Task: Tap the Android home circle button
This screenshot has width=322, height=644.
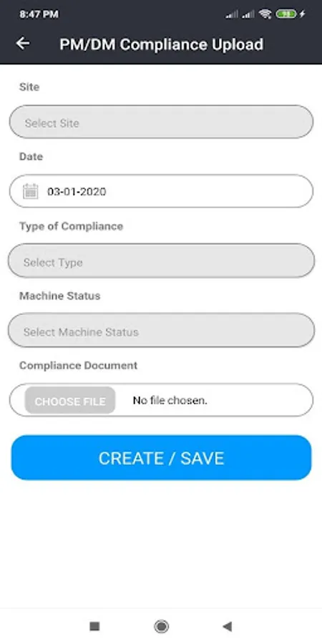Action: point(161,626)
